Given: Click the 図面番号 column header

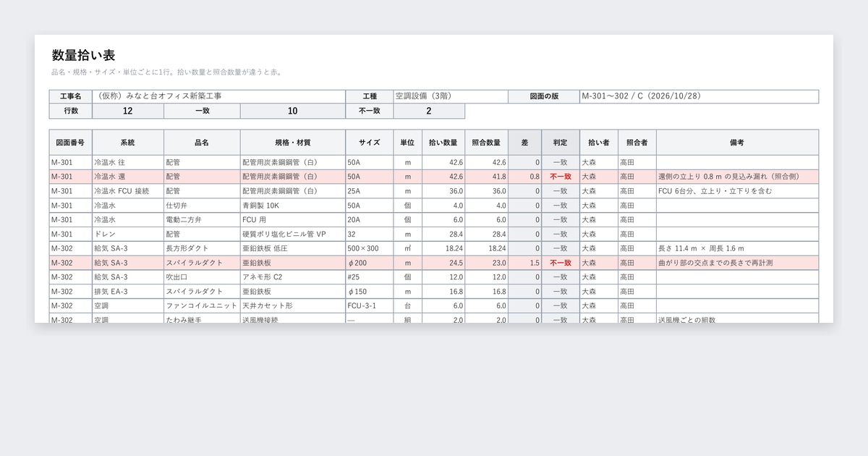Looking at the screenshot, I should 71,143.
